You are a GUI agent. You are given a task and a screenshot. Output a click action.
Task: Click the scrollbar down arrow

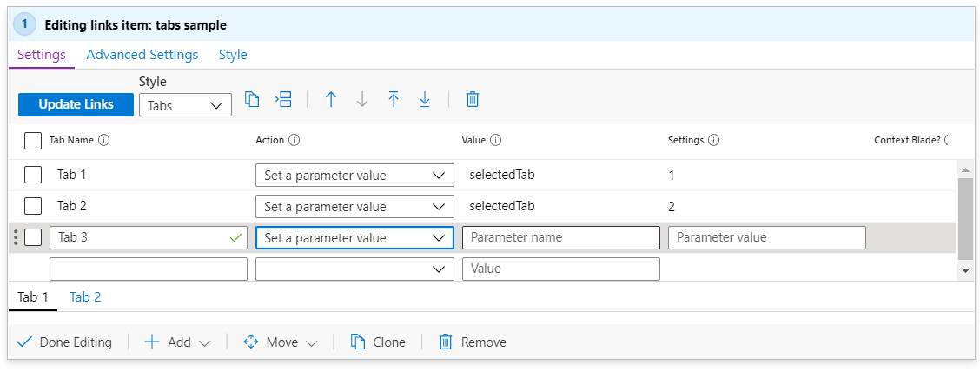tap(965, 270)
